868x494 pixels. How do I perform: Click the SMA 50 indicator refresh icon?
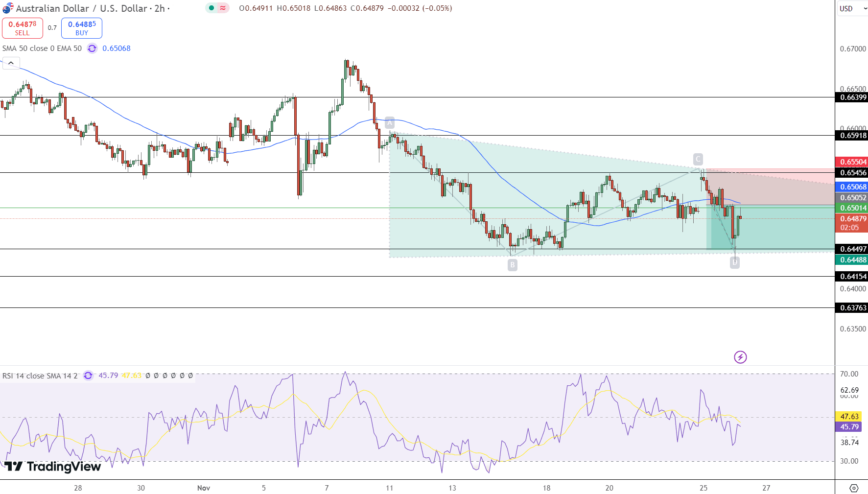(92, 48)
